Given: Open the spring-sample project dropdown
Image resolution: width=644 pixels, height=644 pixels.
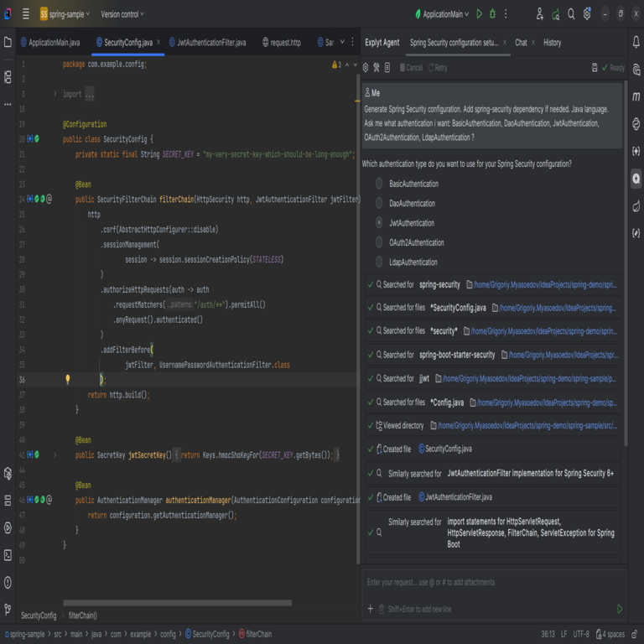Looking at the screenshot, I should point(65,14).
